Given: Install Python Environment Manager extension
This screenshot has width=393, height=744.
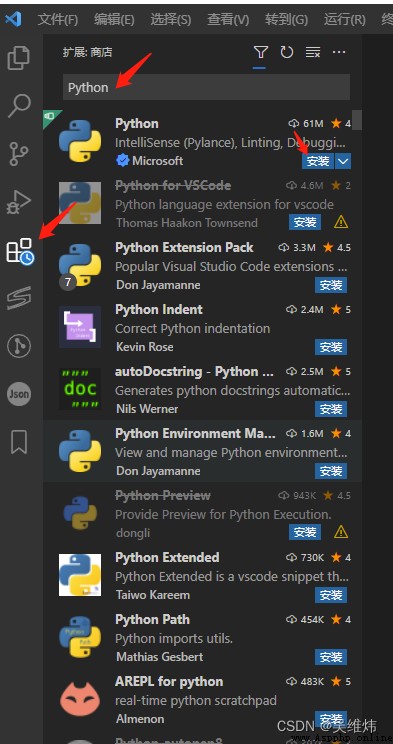Looking at the screenshot, I should [331, 471].
